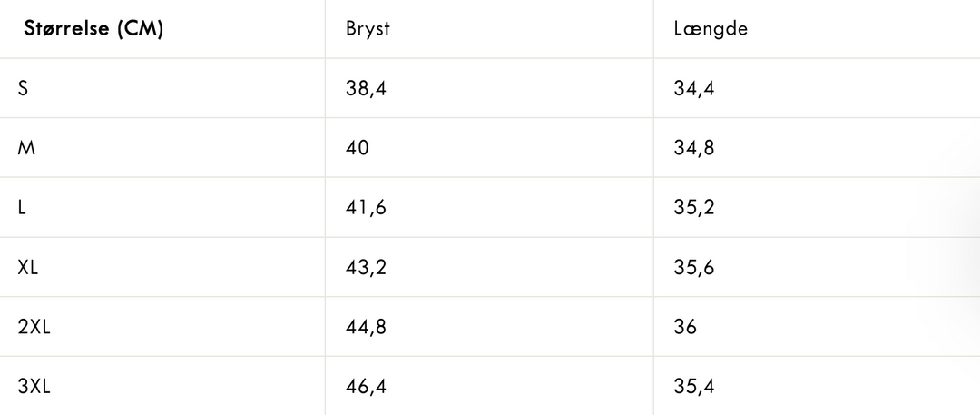The width and height of the screenshot is (980, 415).
Task: Click the 2XL size row label
Action: [x=34, y=327]
